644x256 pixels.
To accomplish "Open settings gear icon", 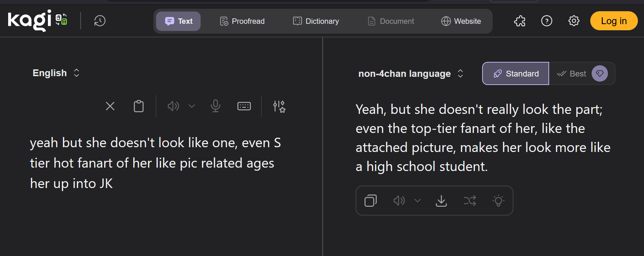I will pos(574,21).
